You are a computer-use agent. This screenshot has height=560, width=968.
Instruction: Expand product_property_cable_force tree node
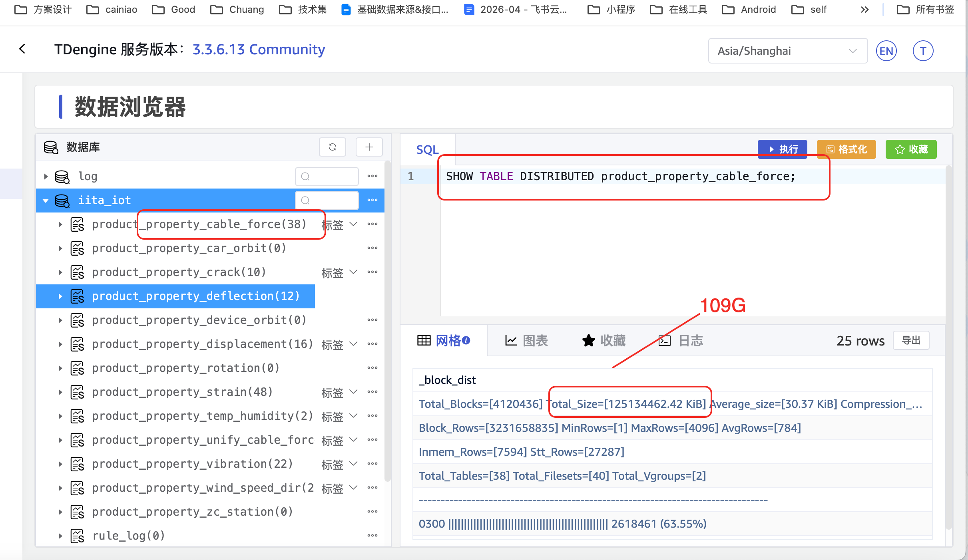coord(60,224)
